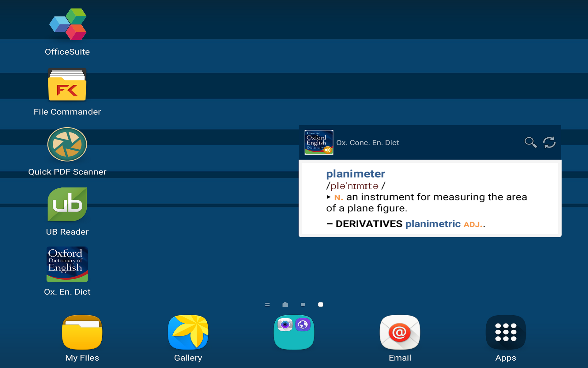Launch File Commander
Screen dimensions: 588x368
click(67, 85)
